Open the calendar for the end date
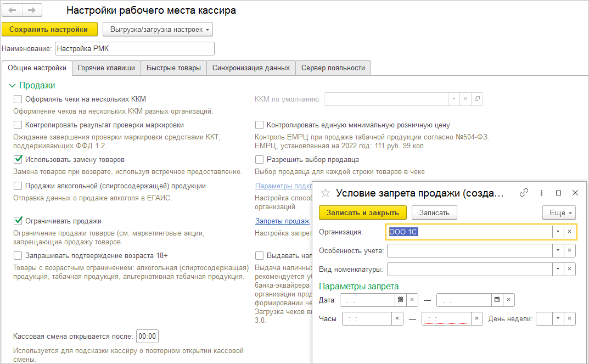The image size is (589, 364). [x=497, y=300]
